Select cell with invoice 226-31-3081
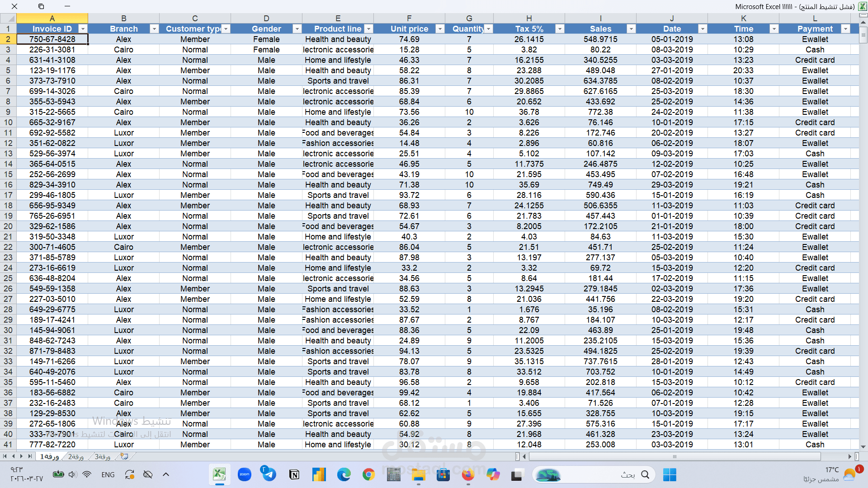The image size is (868, 488). tap(52, 50)
